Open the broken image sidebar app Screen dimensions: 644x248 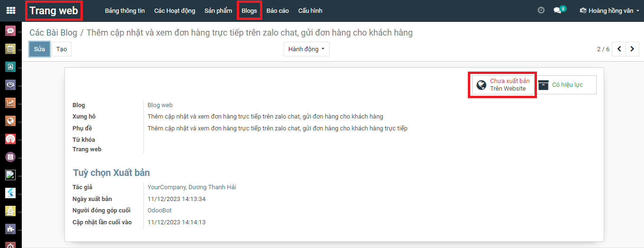pyautogui.click(x=10, y=175)
